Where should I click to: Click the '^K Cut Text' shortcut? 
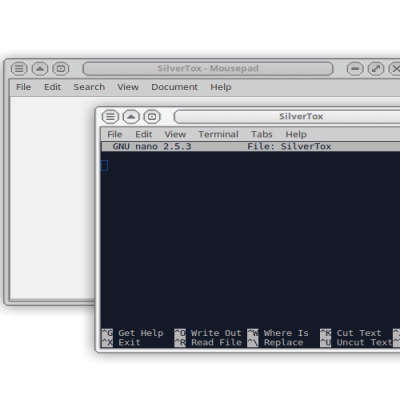[x=351, y=333]
